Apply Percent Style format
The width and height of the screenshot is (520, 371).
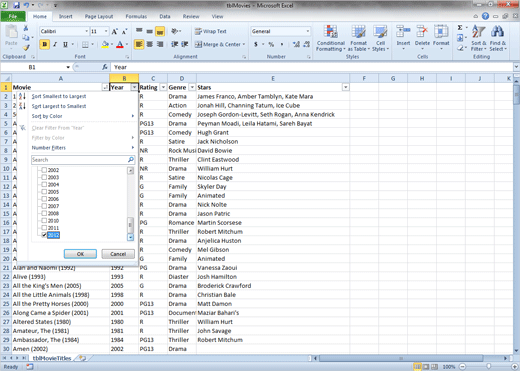[x=271, y=44]
